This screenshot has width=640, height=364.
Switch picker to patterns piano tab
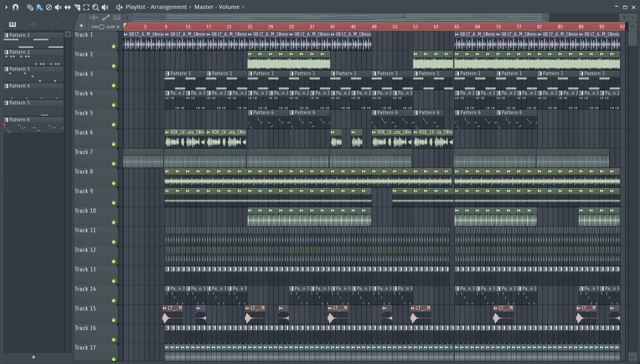pos(12,24)
